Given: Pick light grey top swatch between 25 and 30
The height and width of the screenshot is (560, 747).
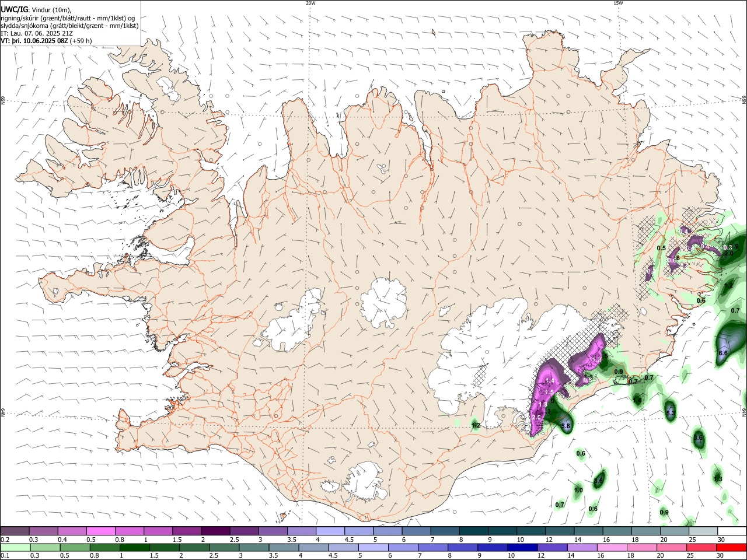Looking at the screenshot, I should (x=704, y=531).
